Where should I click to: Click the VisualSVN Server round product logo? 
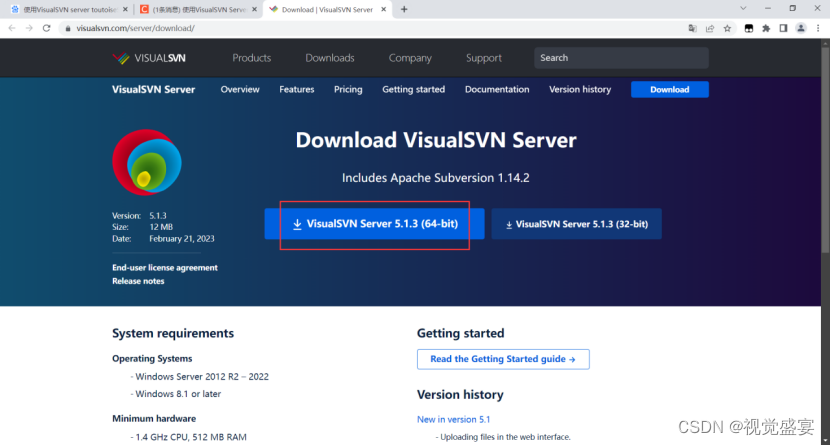pyautogui.click(x=147, y=162)
